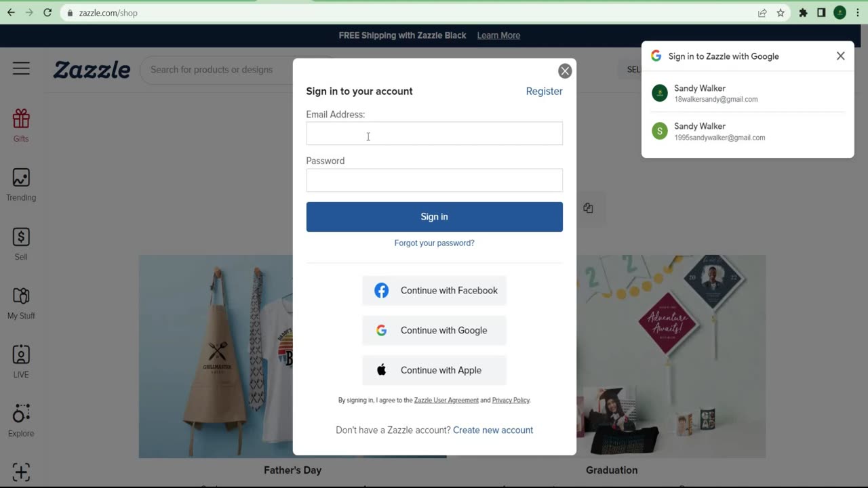Open the Zazzle User Agreement link
This screenshot has height=488, width=868.
pos(446,401)
